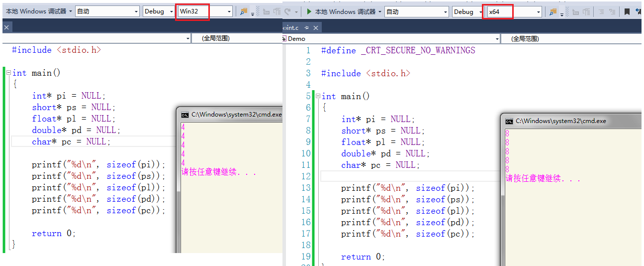The height and width of the screenshot is (266, 644).
Task: Click the printf sizeof(pc) line in the right editor
Action: [x=408, y=234]
